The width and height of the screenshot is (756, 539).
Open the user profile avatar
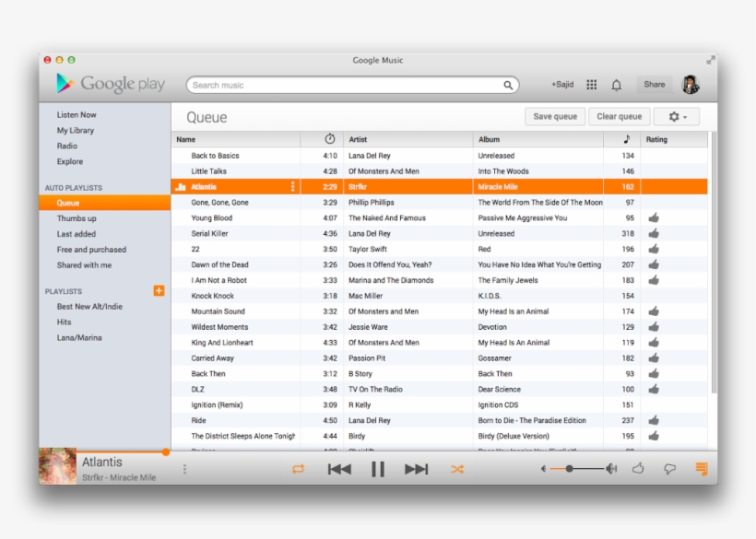691,84
